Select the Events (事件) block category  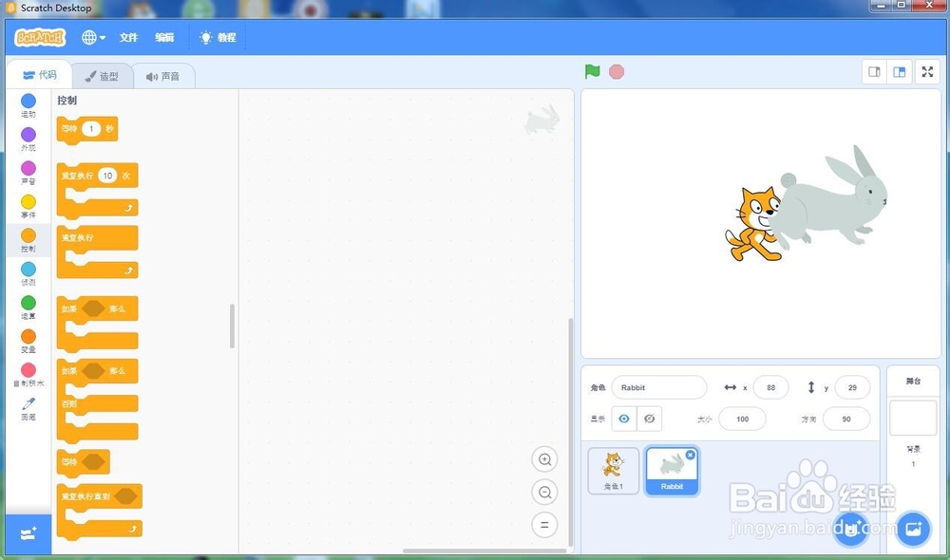point(28,206)
